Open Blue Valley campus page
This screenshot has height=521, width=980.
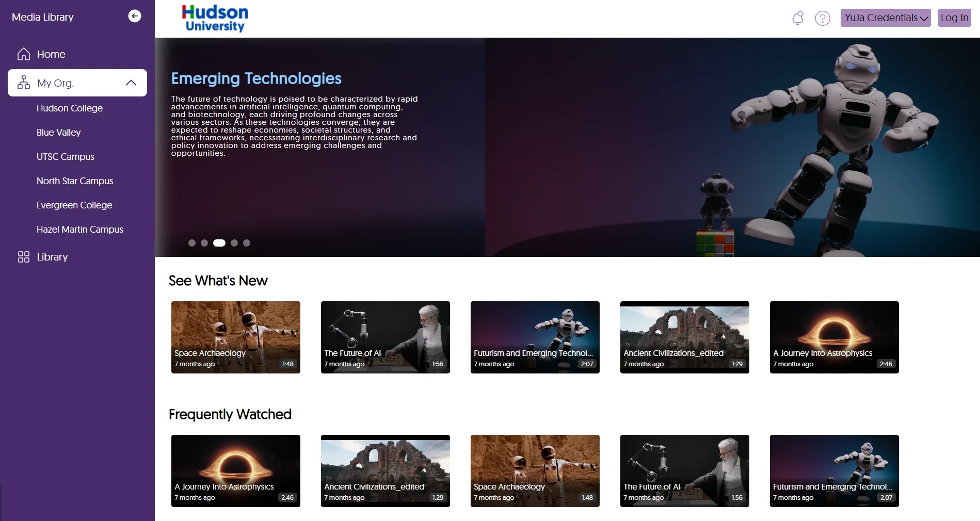pyautogui.click(x=58, y=132)
